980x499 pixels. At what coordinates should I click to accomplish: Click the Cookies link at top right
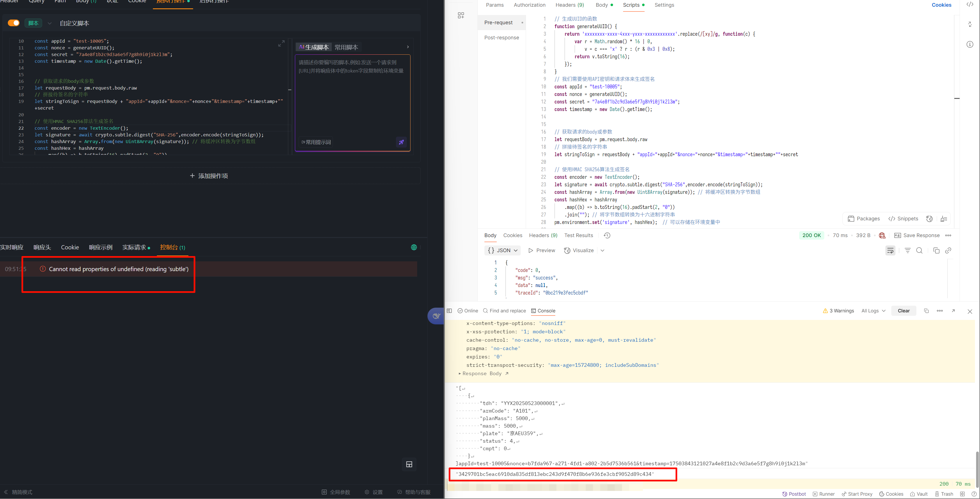click(941, 5)
